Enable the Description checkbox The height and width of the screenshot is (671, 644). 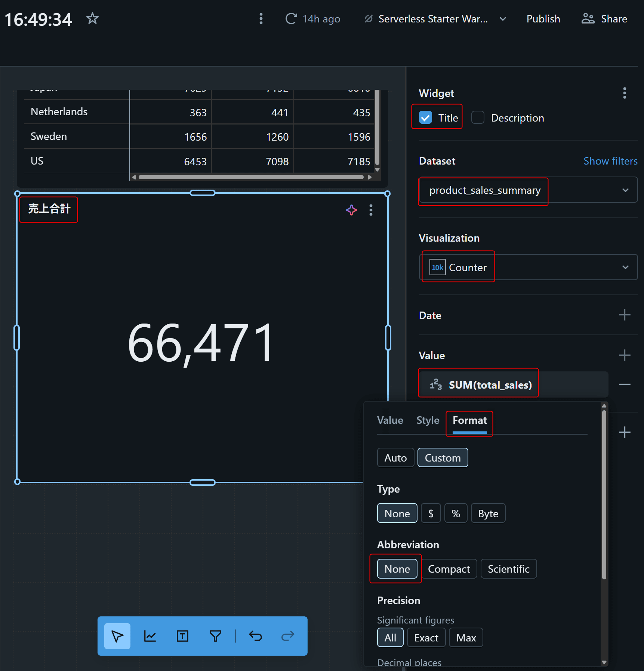point(478,118)
